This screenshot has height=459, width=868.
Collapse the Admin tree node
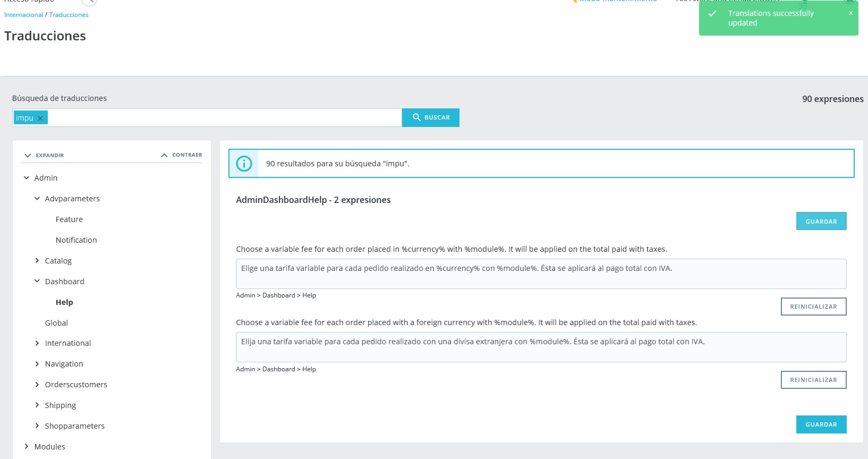point(27,178)
